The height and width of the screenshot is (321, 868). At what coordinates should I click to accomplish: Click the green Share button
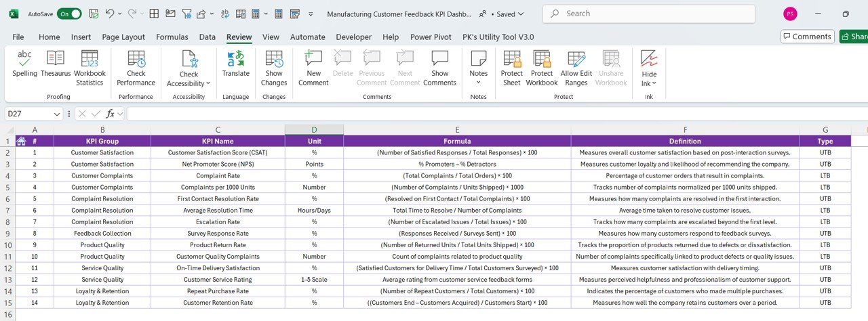854,37
